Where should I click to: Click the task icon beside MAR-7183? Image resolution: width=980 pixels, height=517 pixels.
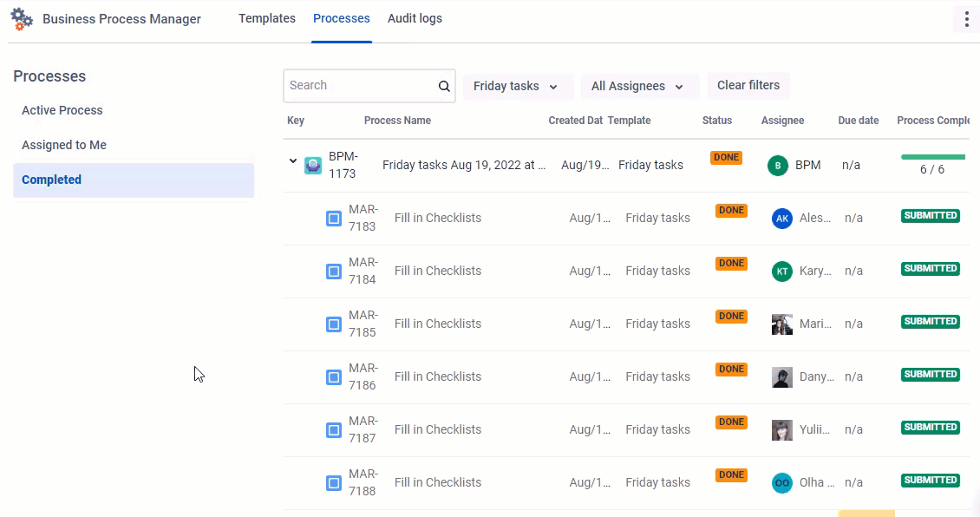pos(334,219)
